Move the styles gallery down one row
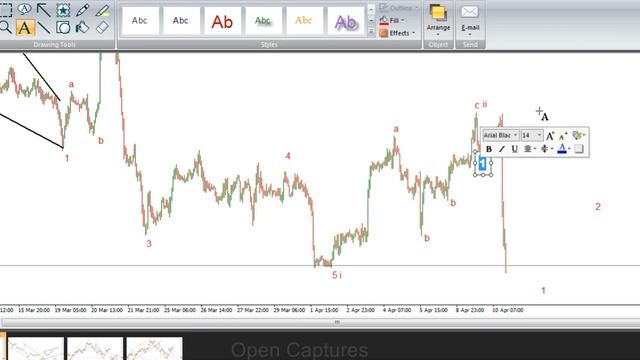The height and width of the screenshot is (360, 640). [371, 20]
